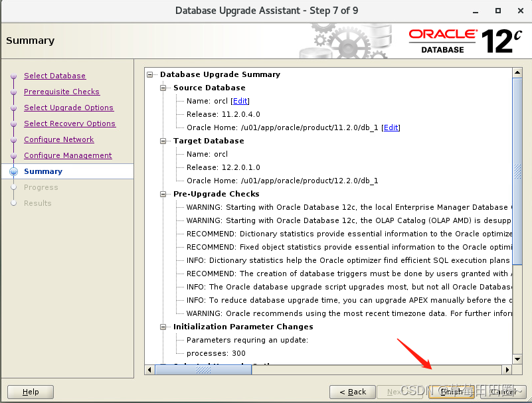
Task: Click the vertical scrollbar thumb
Action: 517,171
